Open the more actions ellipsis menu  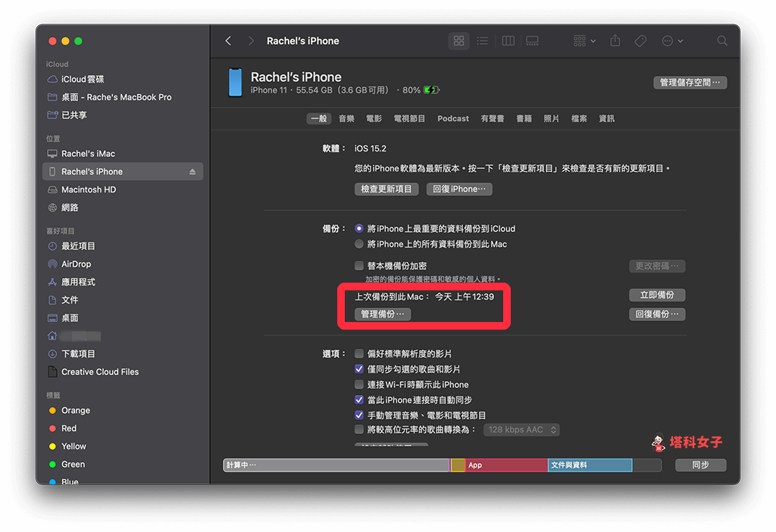672,41
